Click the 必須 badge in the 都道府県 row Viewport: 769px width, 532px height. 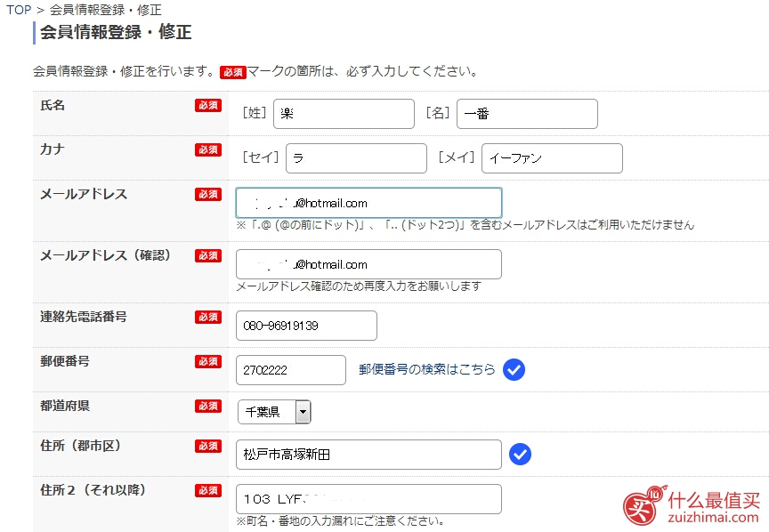[208, 406]
